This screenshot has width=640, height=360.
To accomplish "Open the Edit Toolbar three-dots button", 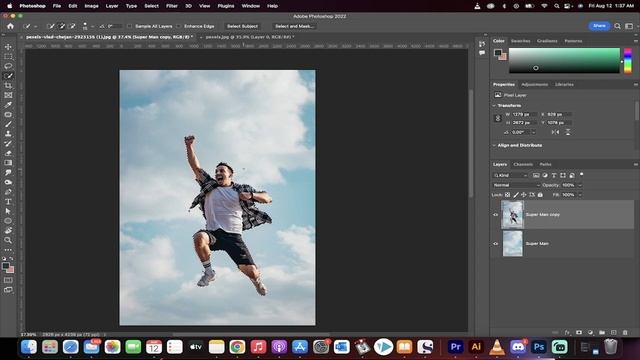I will click(8, 250).
